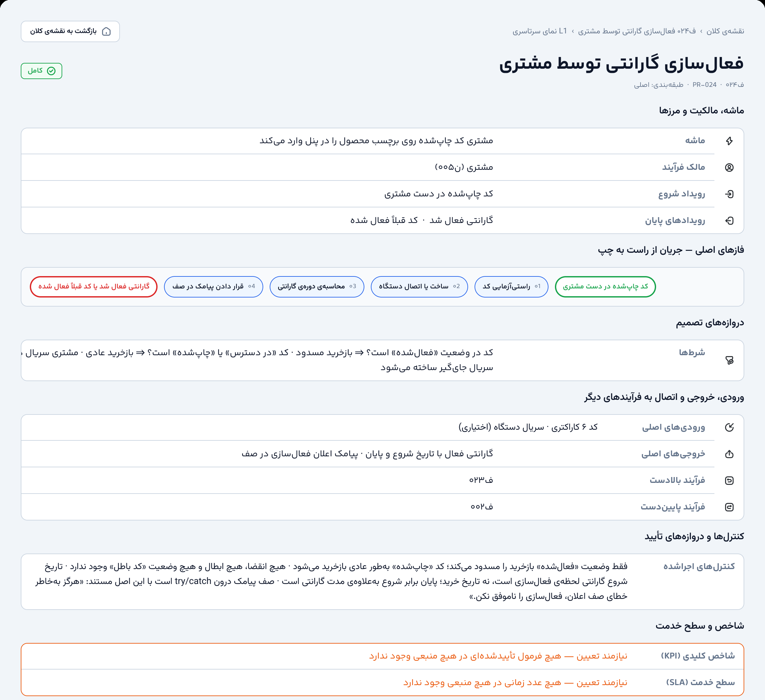The image size is (765, 700).
Task: Click the subtitle ف۰۲۴ · PR-024 · طبقه‌بندی: اصلی
Action: tap(689, 85)
